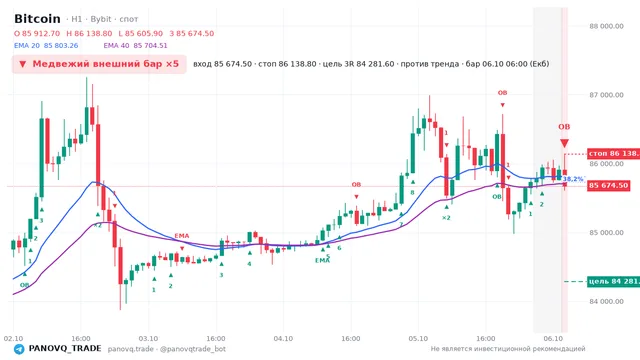Click the large red OB arrow marker
Screen dimensions: 640x360
click(564, 143)
